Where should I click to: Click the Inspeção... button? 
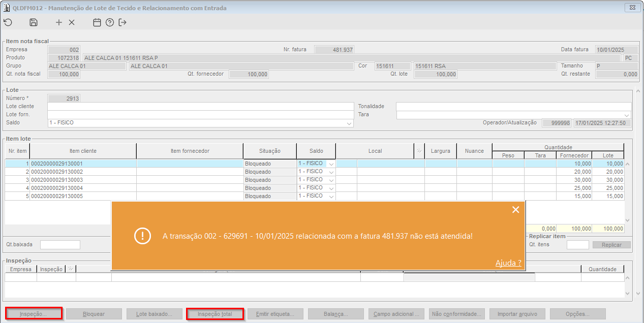(34, 314)
